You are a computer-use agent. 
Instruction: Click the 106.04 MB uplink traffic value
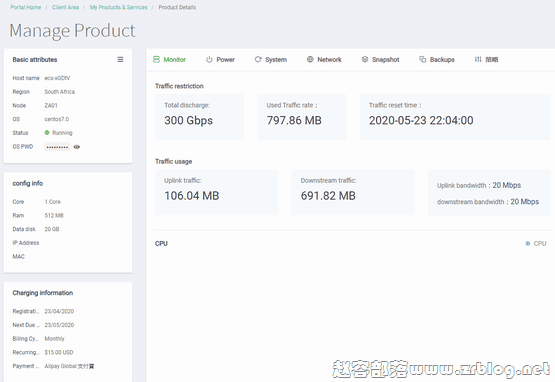(191, 196)
